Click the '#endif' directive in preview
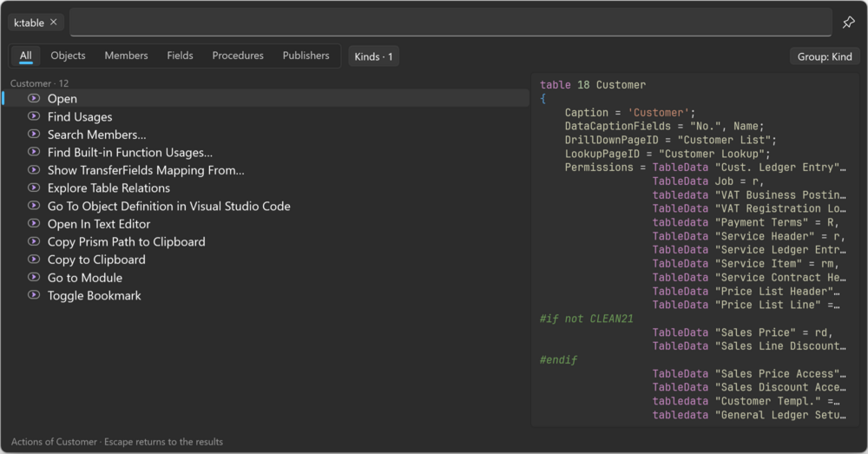Screen dimensions: 868x454 point(558,360)
